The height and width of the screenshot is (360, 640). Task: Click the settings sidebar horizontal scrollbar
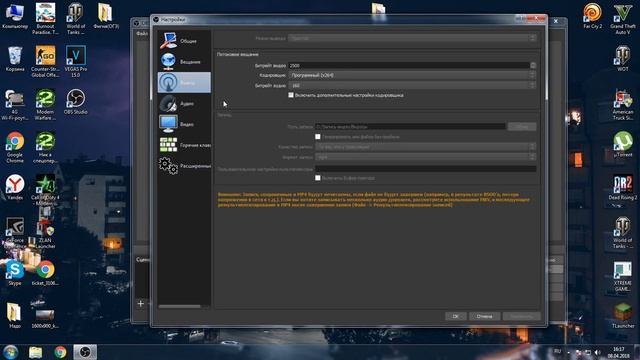(x=180, y=306)
